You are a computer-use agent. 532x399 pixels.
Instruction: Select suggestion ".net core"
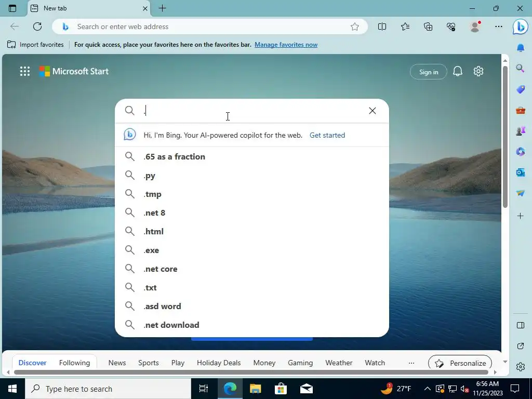pos(252,269)
